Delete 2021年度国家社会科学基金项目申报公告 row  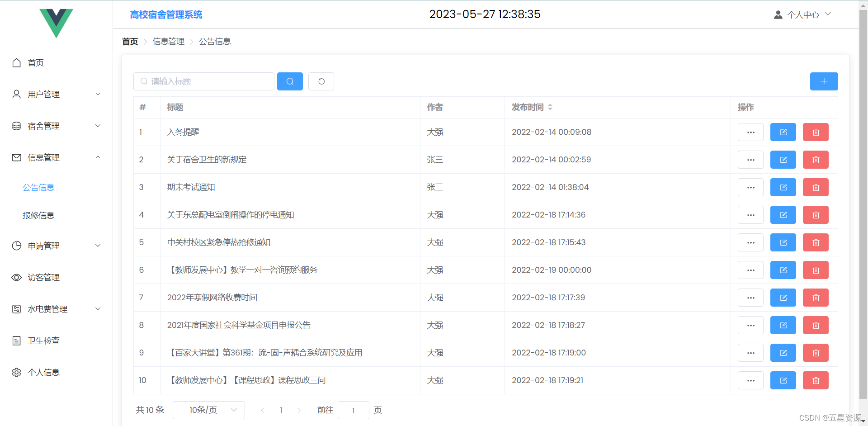[816, 325]
